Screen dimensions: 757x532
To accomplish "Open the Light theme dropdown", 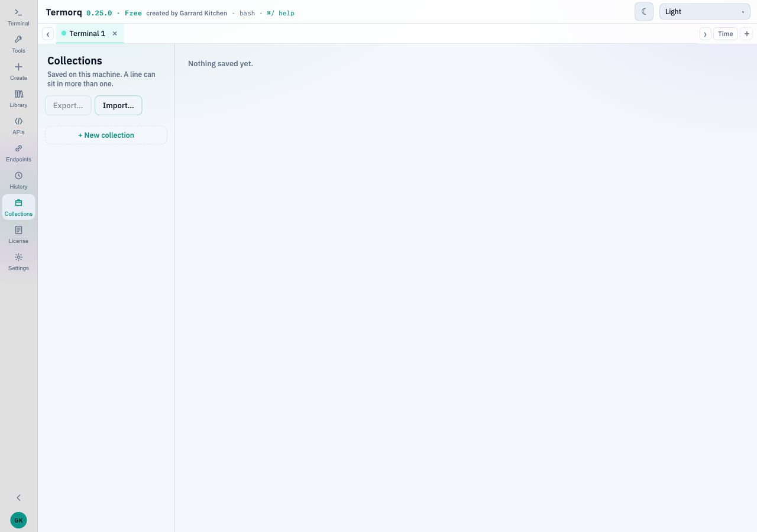I will pos(705,12).
